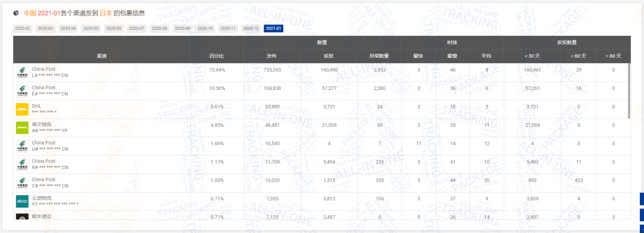Click China Post logo in the C# row
Image resolution: width=644 pixels, height=233 pixels.
(x=22, y=183)
